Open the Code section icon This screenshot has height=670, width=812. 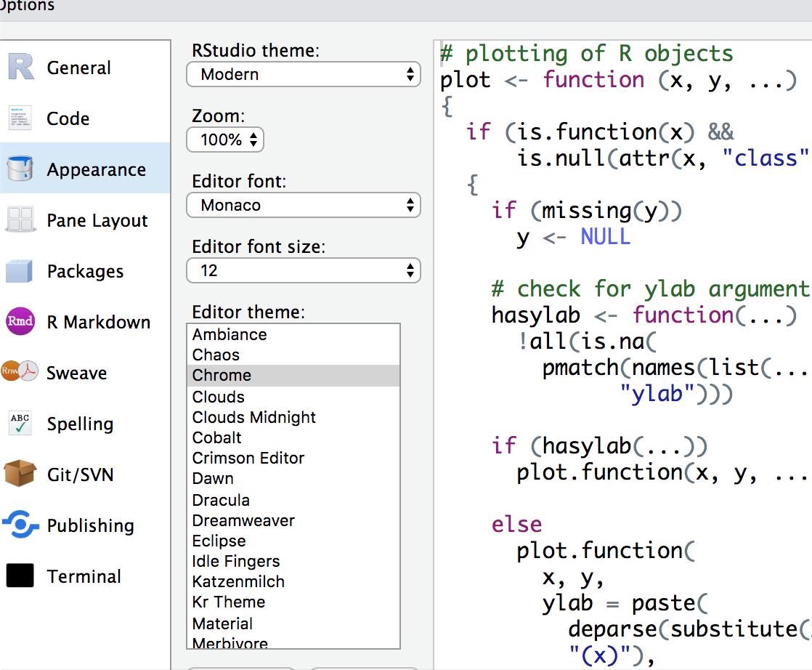click(x=20, y=118)
